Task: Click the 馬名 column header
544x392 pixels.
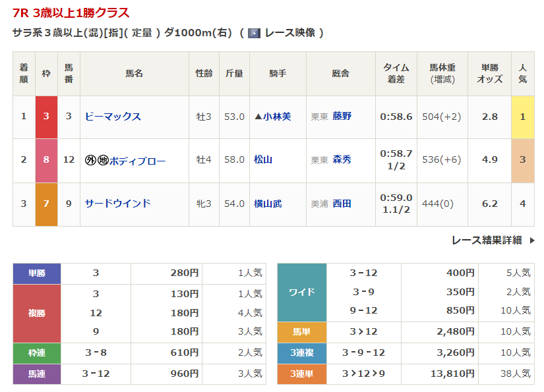Action: point(135,74)
